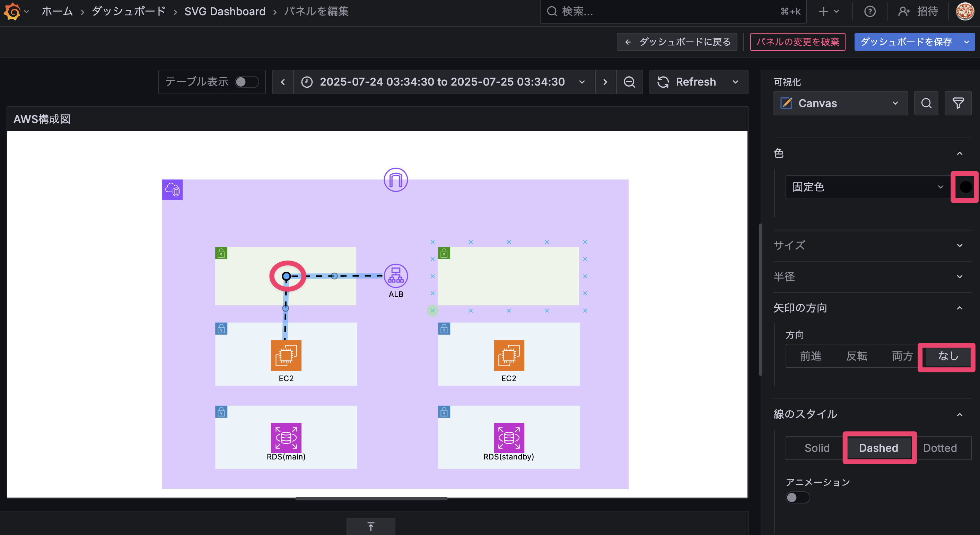Shift time range forward with right arrow
Viewport: 980px width, 535px height.
click(605, 82)
